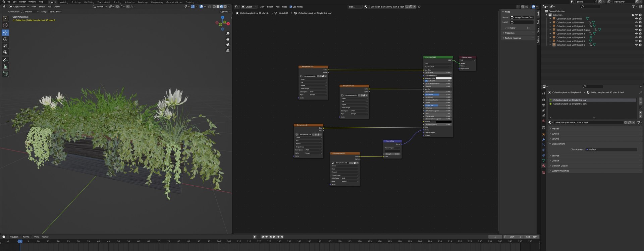Hide Collection plant vol 90 flower in viewport
This screenshot has height=251, width=644.
click(x=636, y=22)
